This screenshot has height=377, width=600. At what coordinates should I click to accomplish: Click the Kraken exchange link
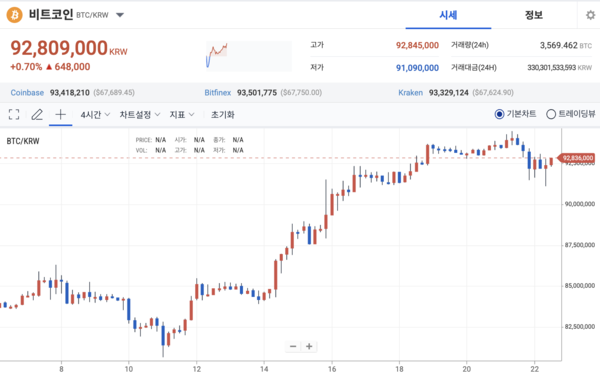pyautogui.click(x=411, y=93)
